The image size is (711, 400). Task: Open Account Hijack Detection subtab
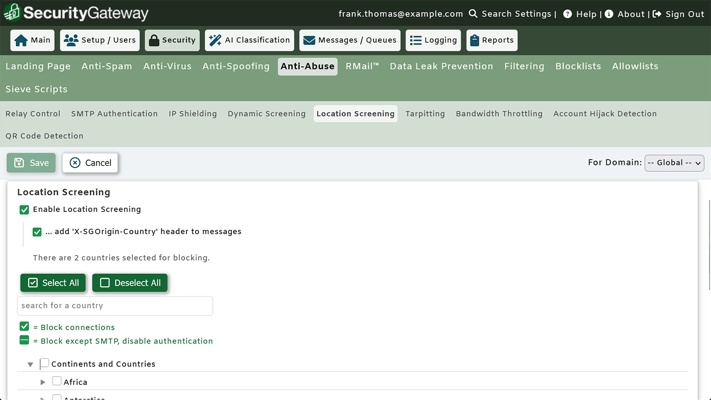pyautogui.click(x=605, y=114)
